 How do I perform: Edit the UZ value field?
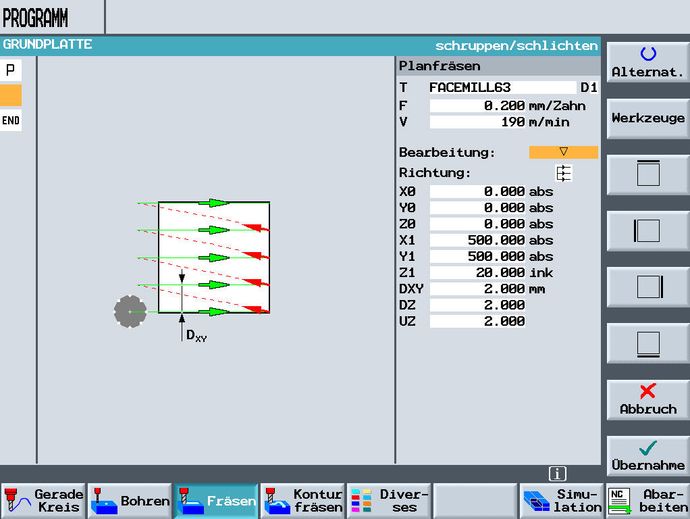point(477,321)
